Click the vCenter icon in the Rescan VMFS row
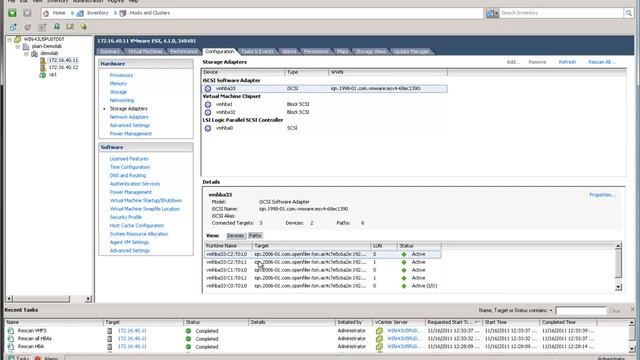 (380, 331)
